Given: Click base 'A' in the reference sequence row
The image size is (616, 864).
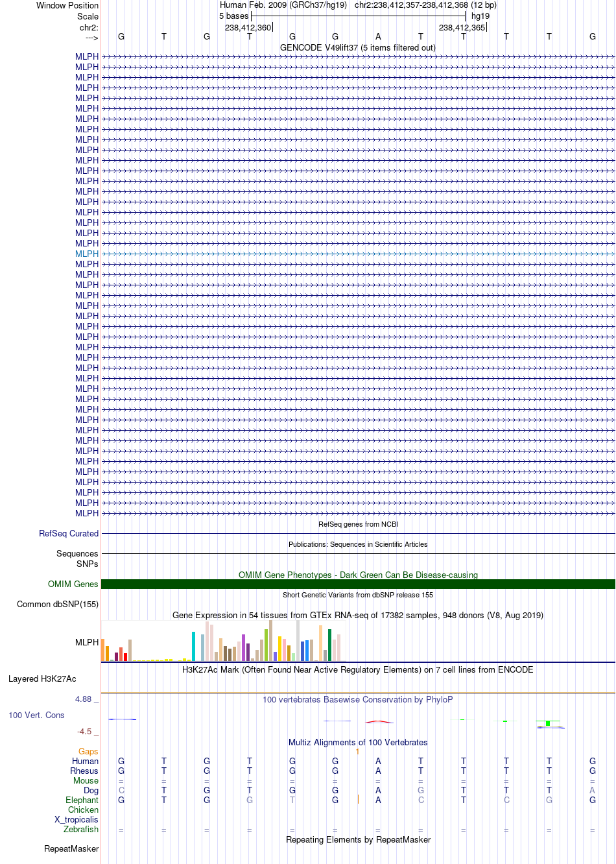Looking at the screenshot, I should (x=378, y=36).
